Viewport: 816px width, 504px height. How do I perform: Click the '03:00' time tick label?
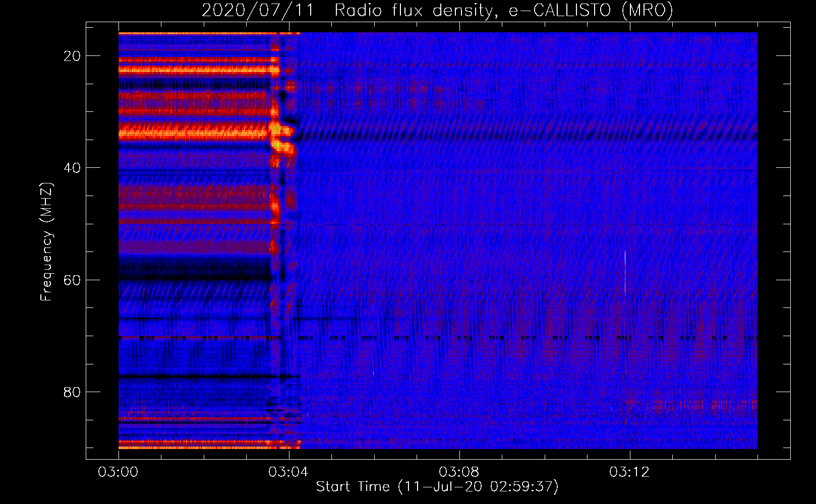pos(118,472)
